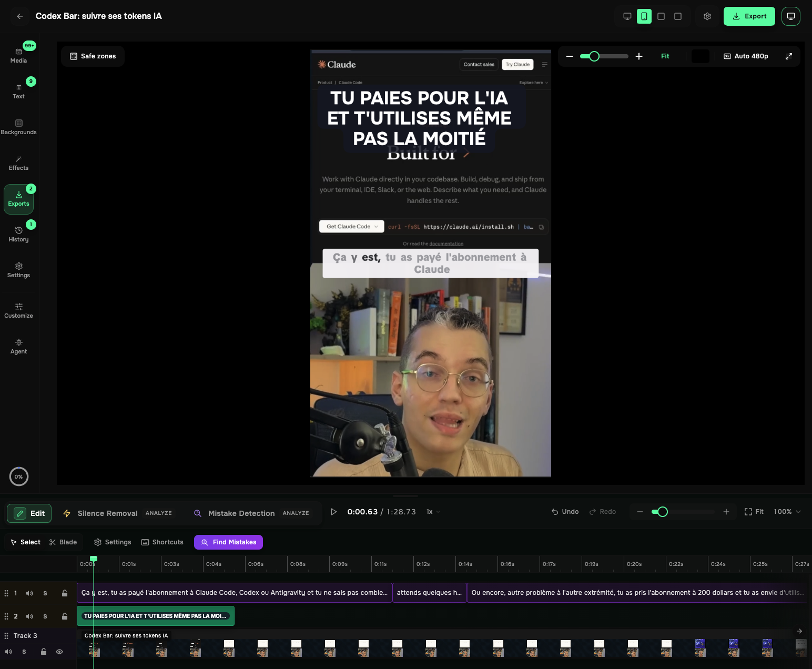
Task: Select caption clip 'attends quelques h...'
Action: pos(429,593)
